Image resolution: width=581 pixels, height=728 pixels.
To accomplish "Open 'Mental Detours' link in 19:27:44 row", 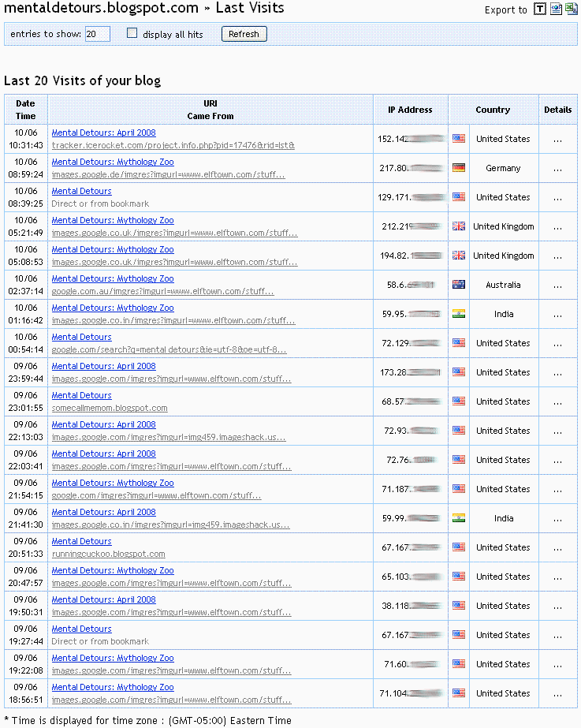I will point(82,629).
